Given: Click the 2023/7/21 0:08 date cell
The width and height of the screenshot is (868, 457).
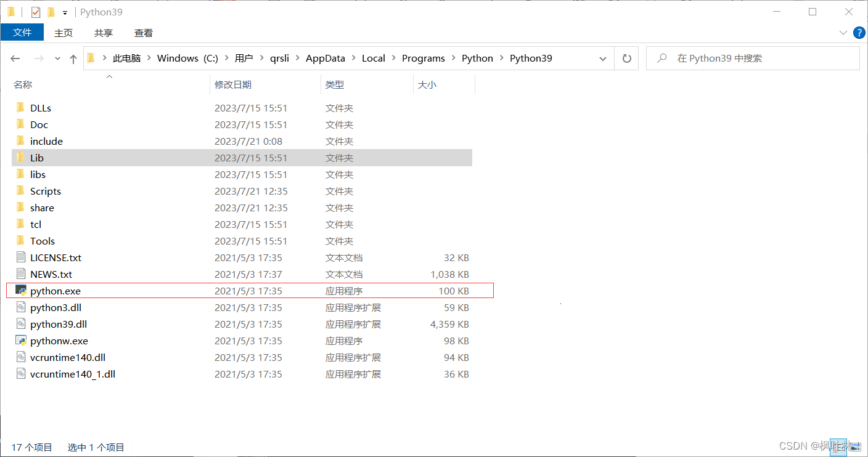Looking at the screenshot, I should click(x=248, y=141).
